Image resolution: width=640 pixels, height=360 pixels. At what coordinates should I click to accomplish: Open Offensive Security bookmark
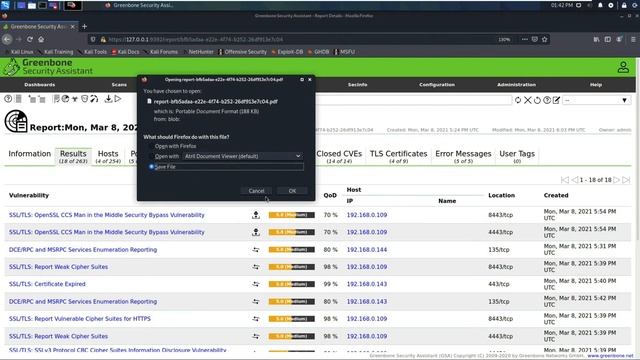tap(242, 52)
